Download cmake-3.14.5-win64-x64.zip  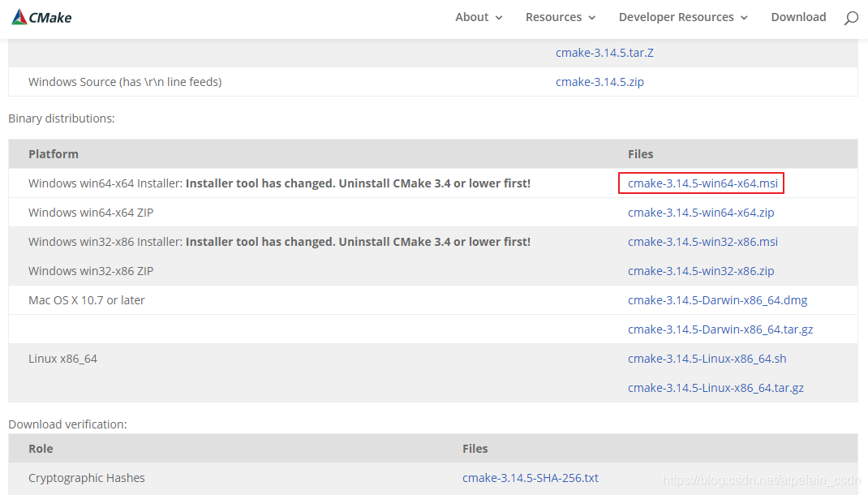coord(701,213)
